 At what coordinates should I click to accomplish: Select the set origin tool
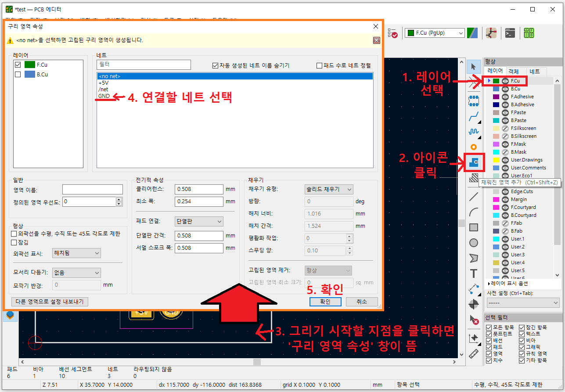(473, 338)
